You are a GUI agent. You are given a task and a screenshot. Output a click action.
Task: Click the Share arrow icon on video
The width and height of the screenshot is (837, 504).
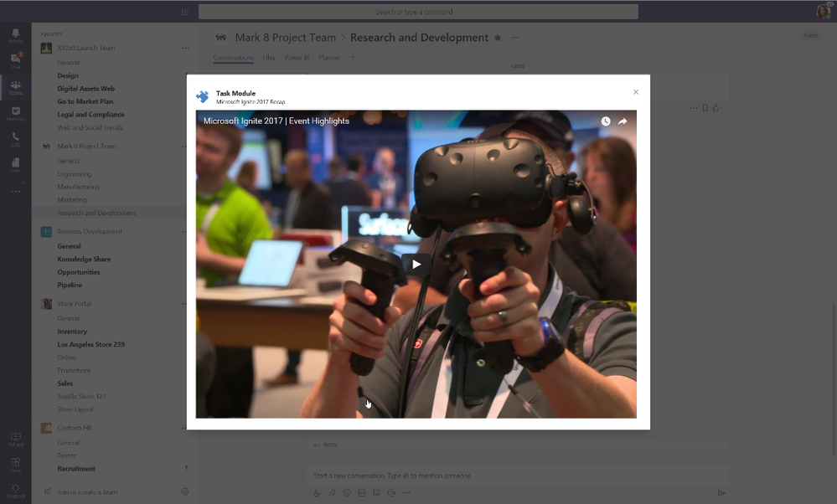point(623,121)
